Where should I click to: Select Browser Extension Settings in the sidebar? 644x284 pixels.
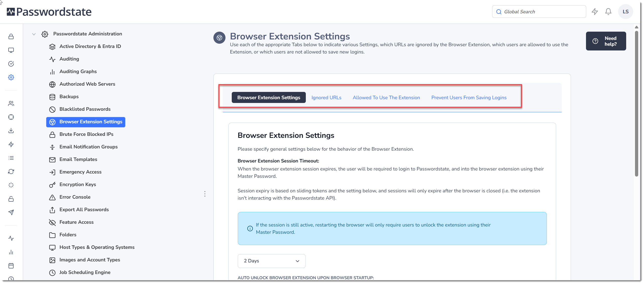tap(86, 122)
